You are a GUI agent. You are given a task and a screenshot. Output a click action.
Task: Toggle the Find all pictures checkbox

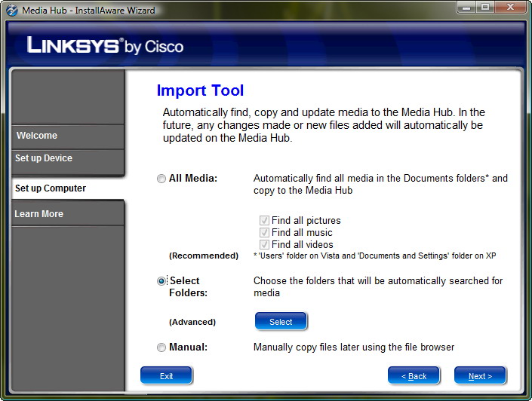coord(264,221)
